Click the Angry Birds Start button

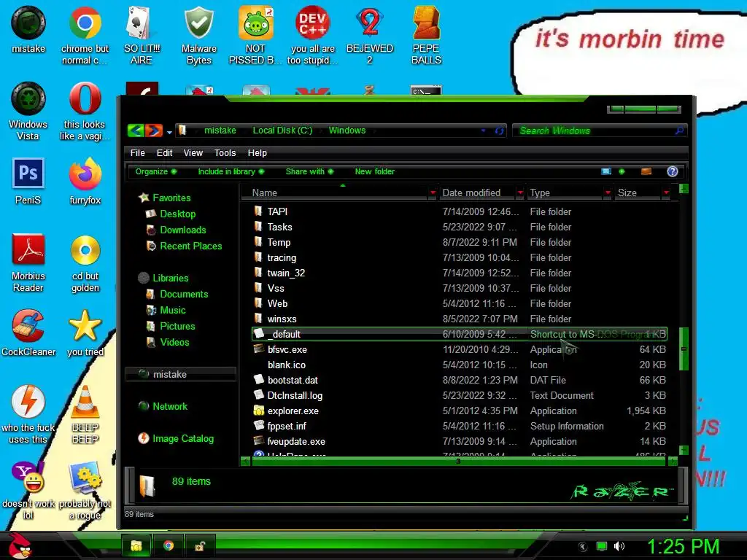(20, 545)
